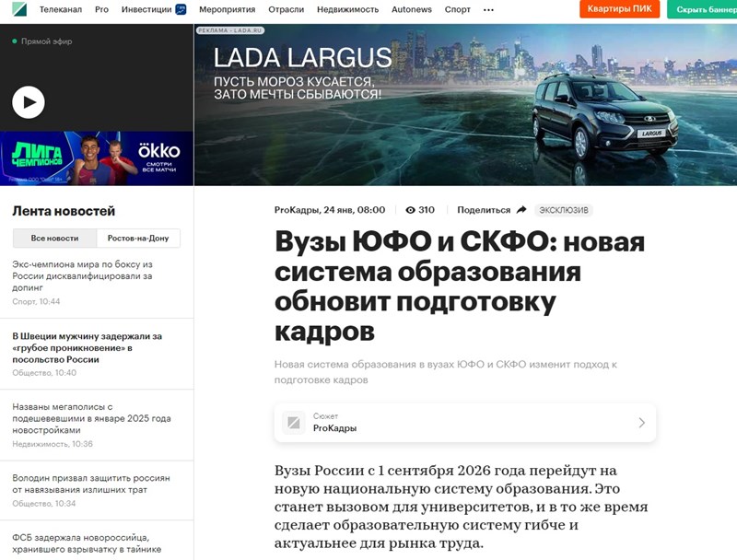Click the chevron on Сюжет ProКадры card

coord(641,423)
